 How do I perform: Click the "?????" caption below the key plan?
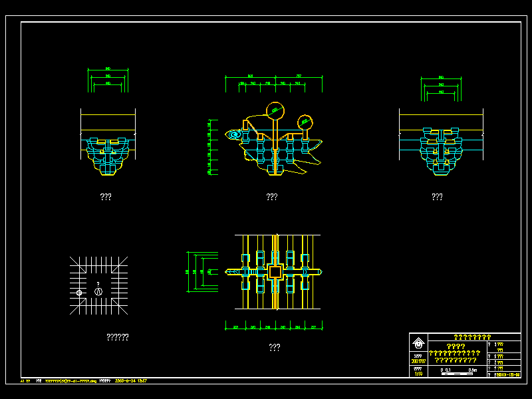point(118,337)
